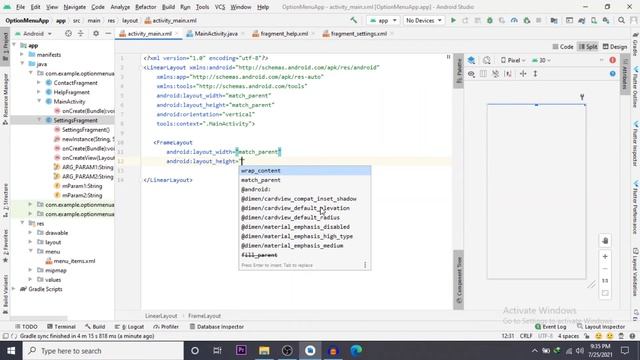Image resolution: width=640 pixels, height=360 pixels.
Task: Open the Refactor menu
Action: tap(146, 7)
